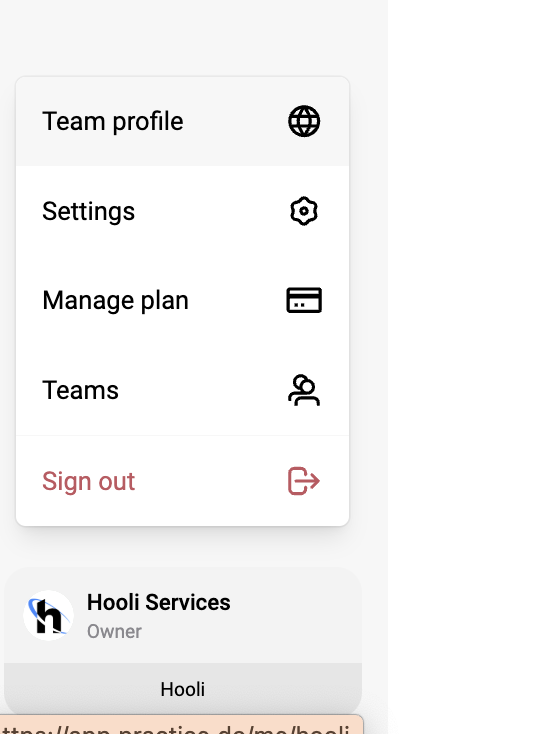The width and height of the screenshot is (542, 734).
Task: Click the Hooli Services team name
Action: (159, 602)
